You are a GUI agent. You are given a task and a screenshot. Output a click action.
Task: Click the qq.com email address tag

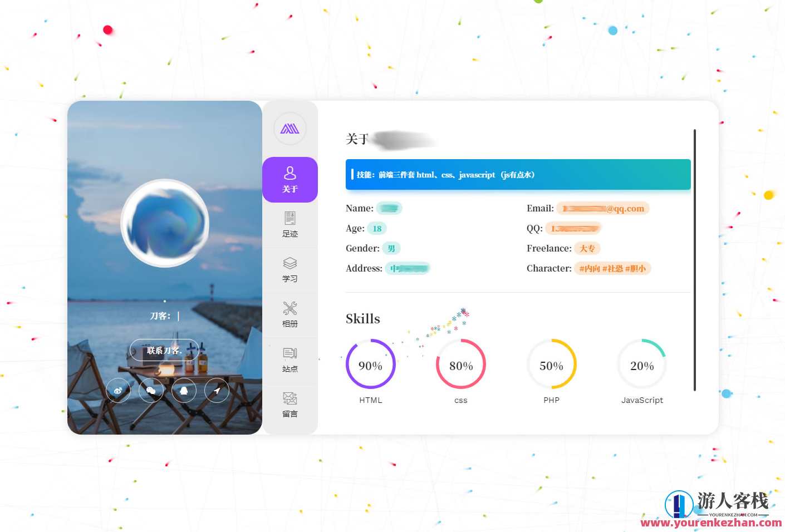click(x=603, y=209)
